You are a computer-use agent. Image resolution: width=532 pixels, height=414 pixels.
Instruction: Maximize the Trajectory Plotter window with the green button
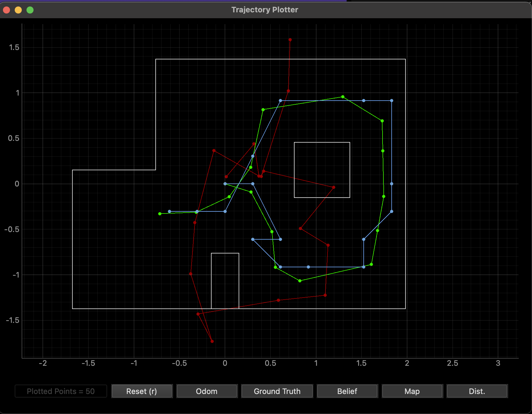(30, 10)
